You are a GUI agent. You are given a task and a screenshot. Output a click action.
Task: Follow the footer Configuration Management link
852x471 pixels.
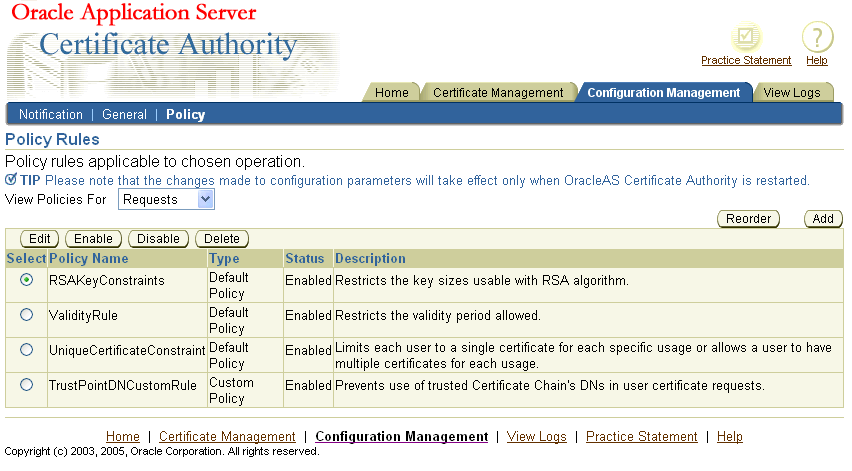[x=402, y=436]
